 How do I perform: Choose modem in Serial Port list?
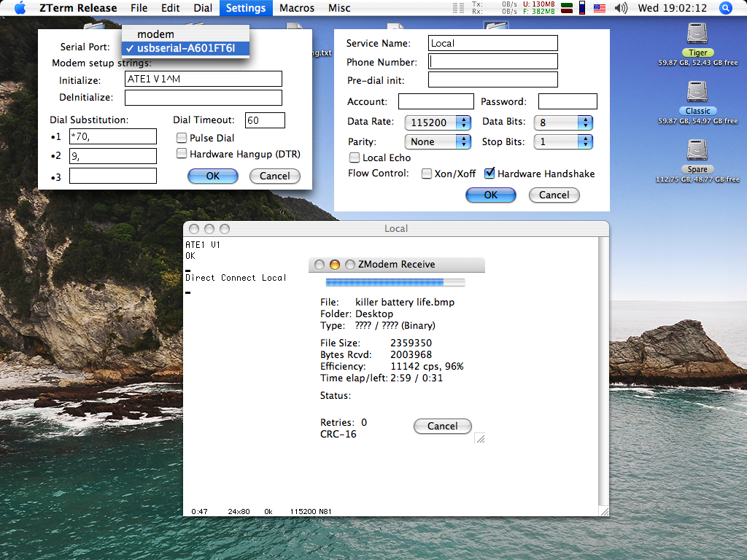click(x=185, y=34)
